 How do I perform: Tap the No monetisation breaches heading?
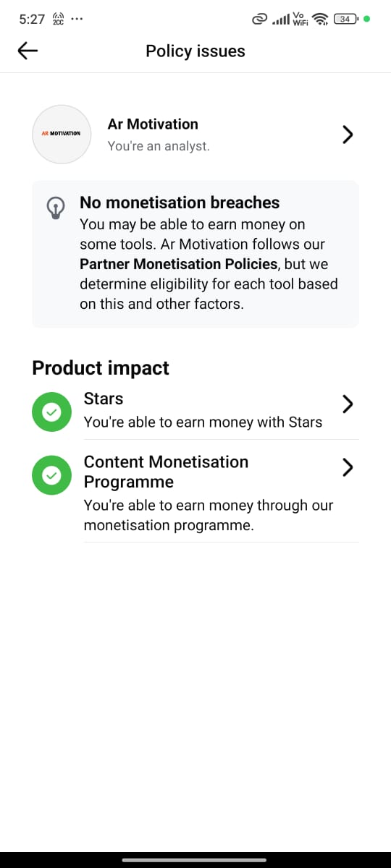click(x=180, y=203)
